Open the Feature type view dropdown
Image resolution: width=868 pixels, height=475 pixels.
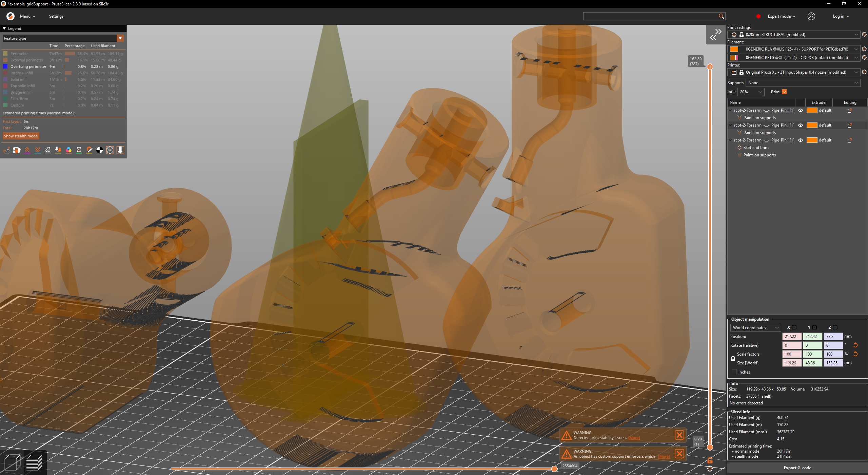coord(63,38)
